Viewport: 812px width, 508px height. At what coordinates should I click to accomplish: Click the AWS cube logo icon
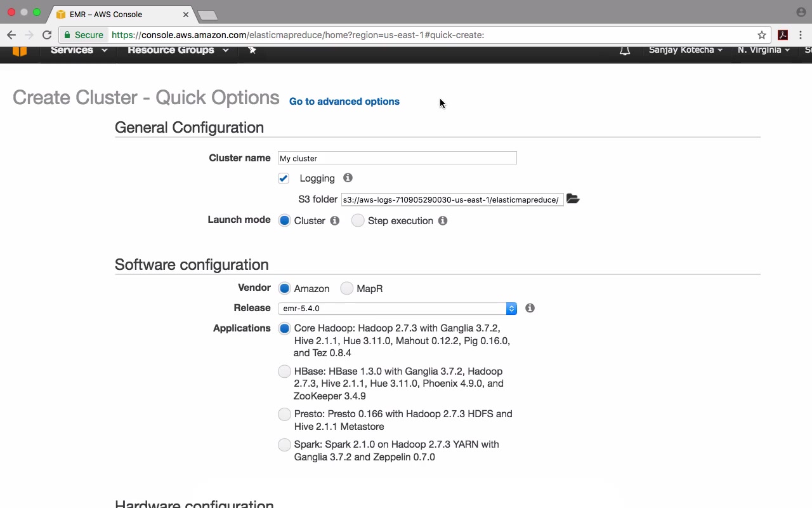pos(20,51)
